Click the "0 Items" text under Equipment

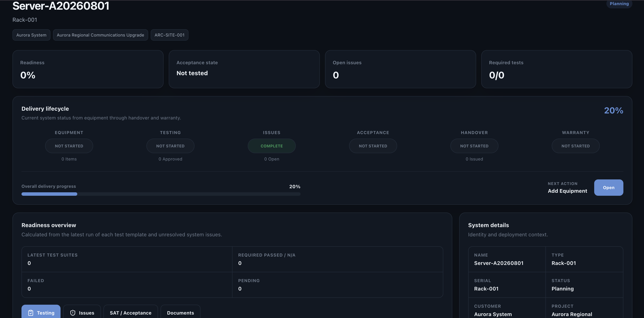[69, 159]
